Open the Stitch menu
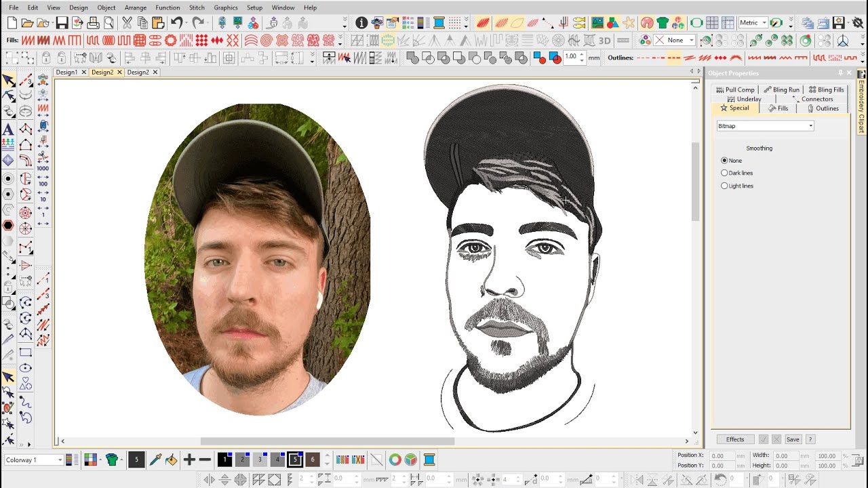Viewport: 868px width, 488px height. point(197,7)
